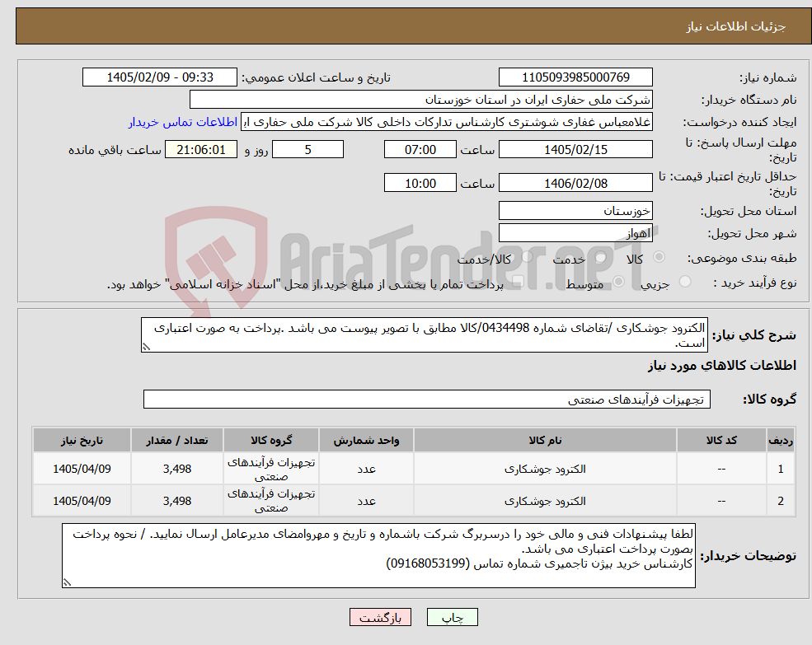
Task: Click the remaining days field showing 5
Action: 307,150
